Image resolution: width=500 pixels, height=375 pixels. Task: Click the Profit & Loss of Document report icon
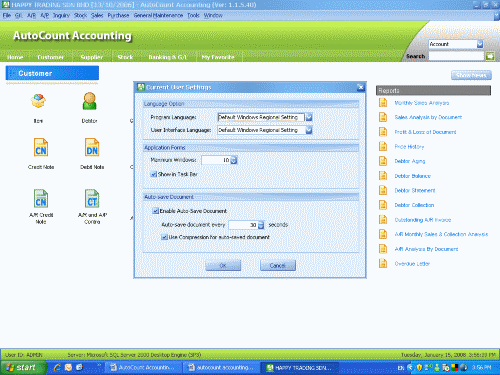[383, 132]
